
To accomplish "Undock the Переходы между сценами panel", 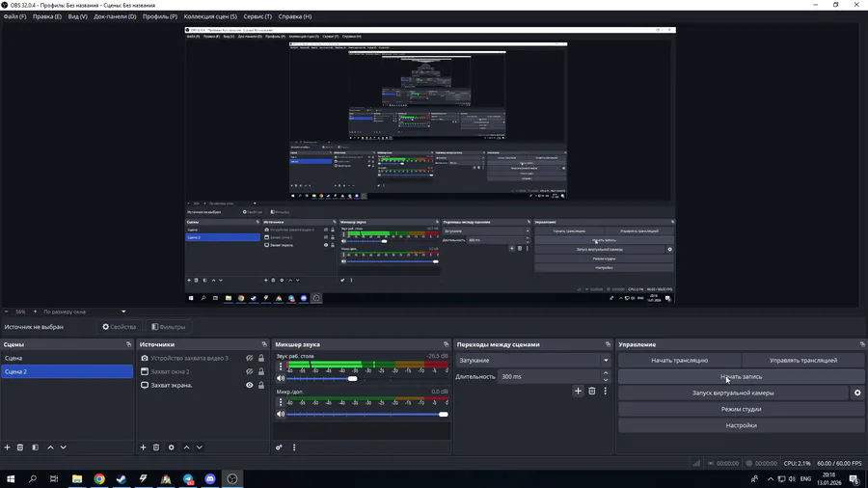I will (608, 344).
